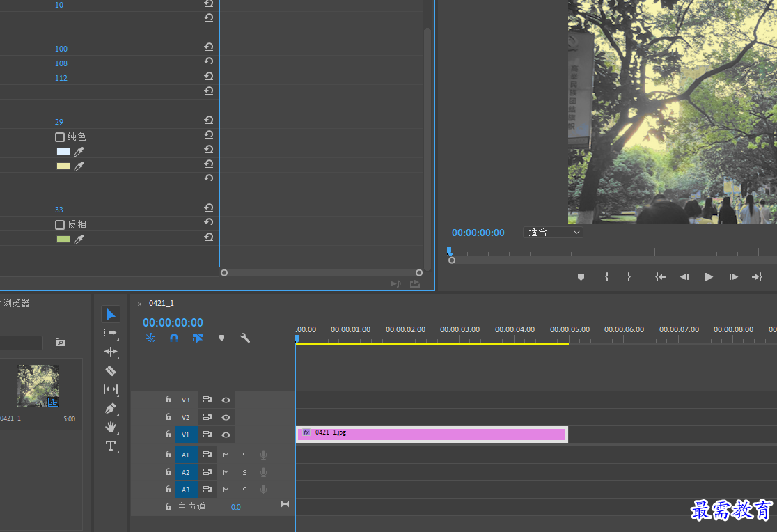Open timeline wrench display settings
777x532 pixels.
245,338
